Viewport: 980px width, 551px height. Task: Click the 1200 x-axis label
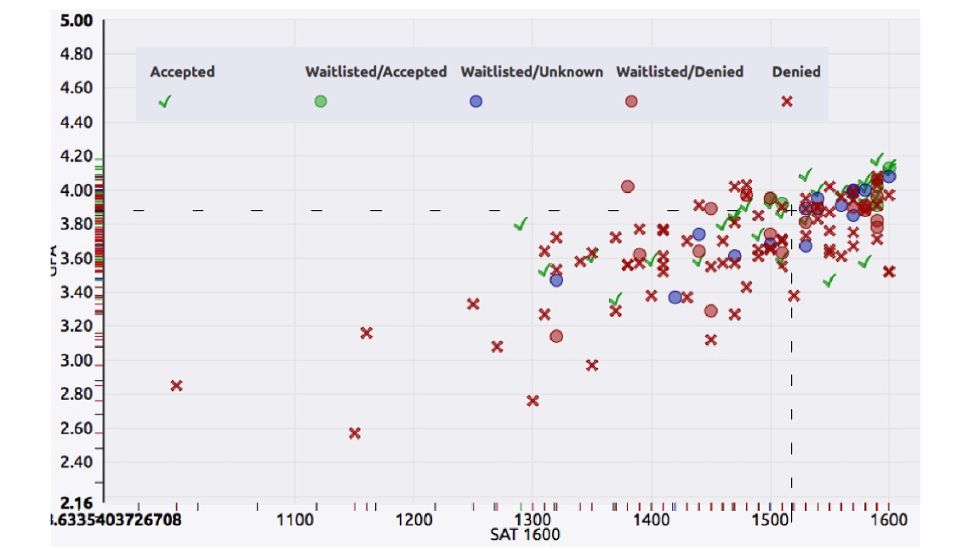click(413, 520)
